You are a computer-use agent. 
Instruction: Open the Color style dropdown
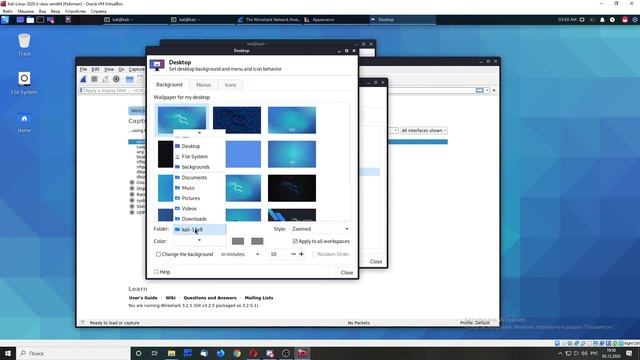(199, 241)
